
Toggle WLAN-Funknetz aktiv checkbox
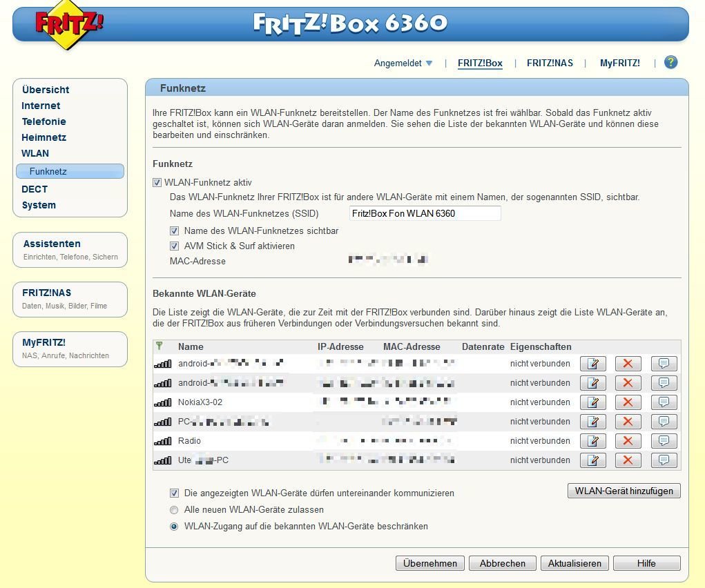tap(157, 182)
